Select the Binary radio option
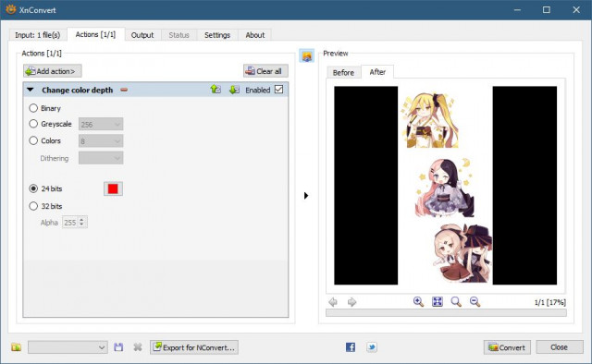The height and width of the screenshot is (364, 592). click(x=33, y=108)
